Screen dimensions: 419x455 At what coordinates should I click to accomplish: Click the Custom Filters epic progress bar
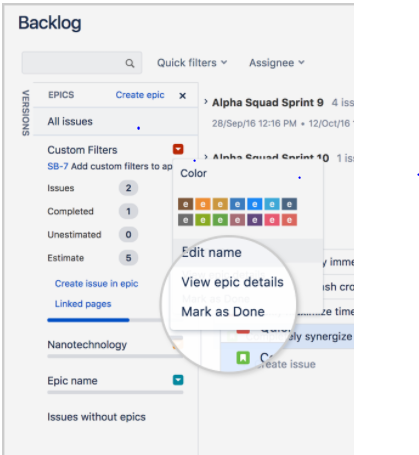click(x=105, y=320)
